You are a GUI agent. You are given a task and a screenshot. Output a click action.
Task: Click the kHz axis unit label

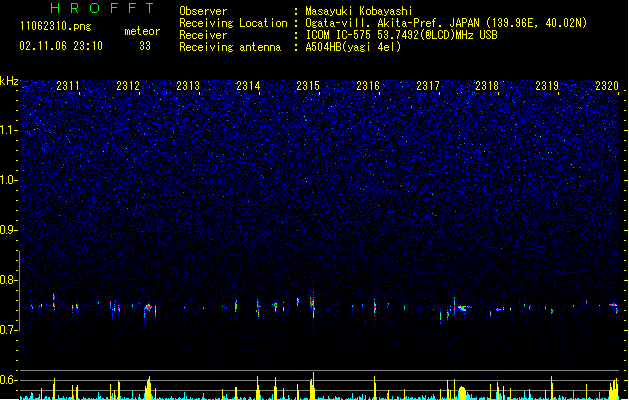9,81
